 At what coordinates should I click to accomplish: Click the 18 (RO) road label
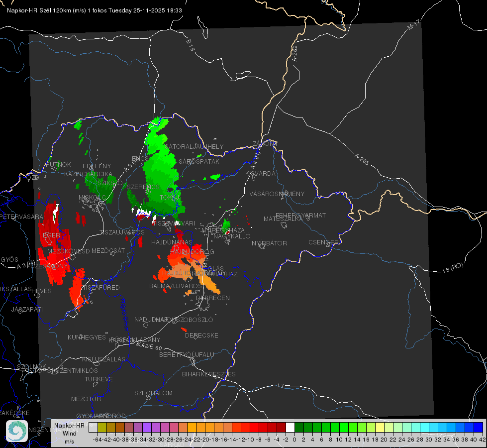[x=453, y=268]
